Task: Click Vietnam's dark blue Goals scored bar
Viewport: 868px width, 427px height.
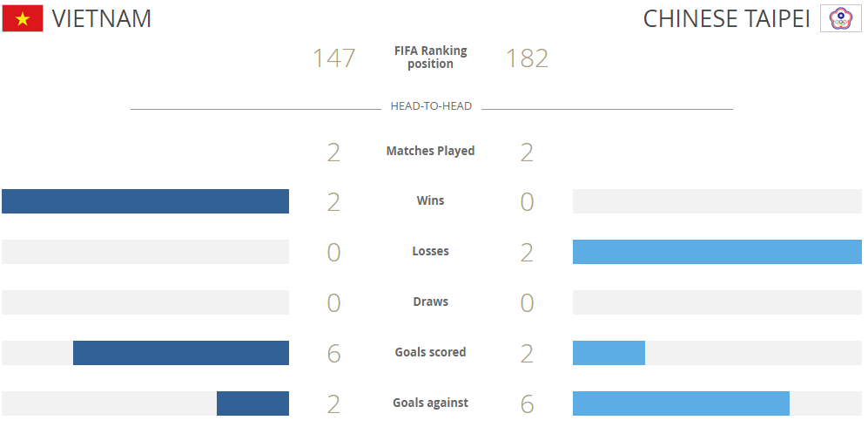Action: click(181, 353)
